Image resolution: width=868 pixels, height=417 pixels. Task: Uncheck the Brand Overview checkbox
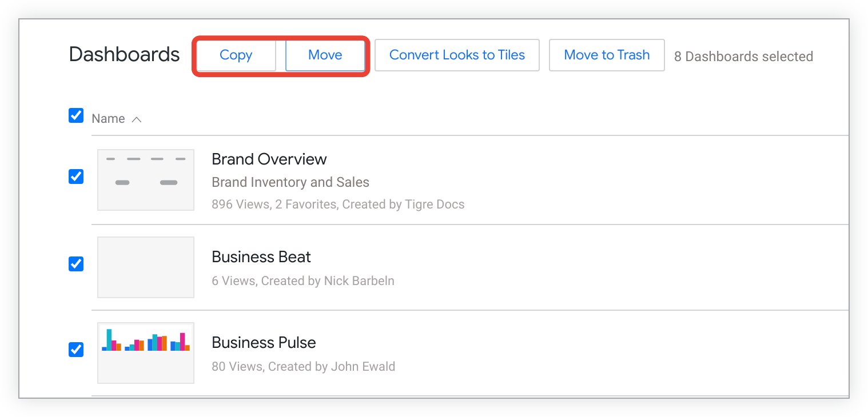[76, 177]
